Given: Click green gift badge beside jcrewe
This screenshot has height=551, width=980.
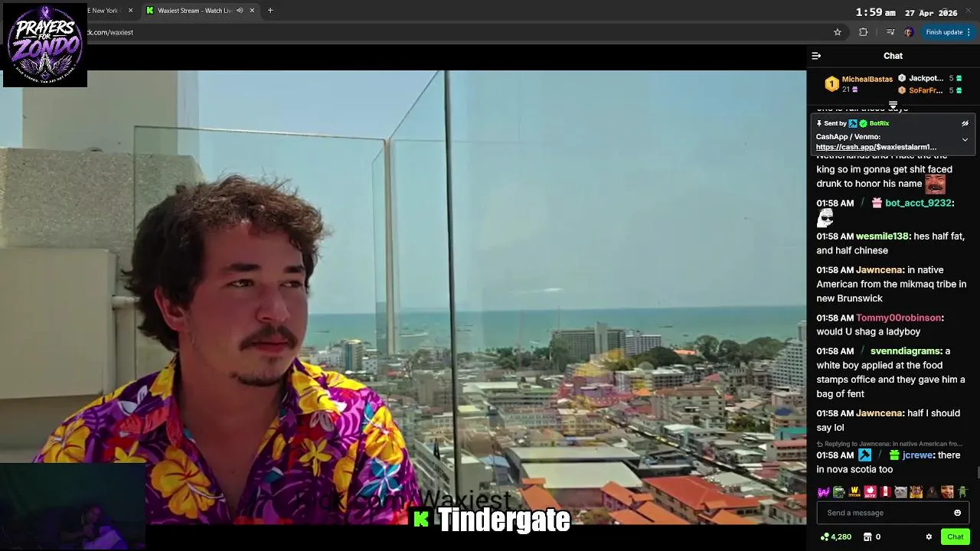Looking at the screenshot, I should pyautogui.click(x=893, y=455).
